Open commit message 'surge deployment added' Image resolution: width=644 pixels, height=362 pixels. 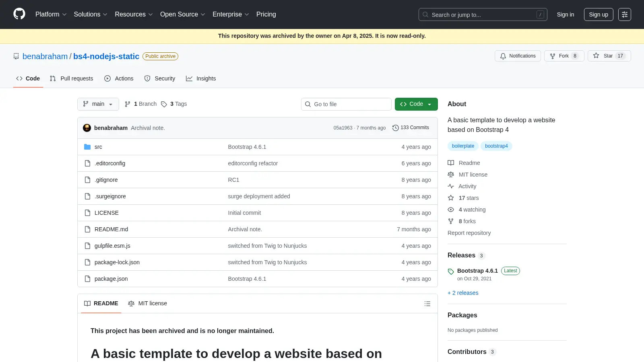point(259,196)
